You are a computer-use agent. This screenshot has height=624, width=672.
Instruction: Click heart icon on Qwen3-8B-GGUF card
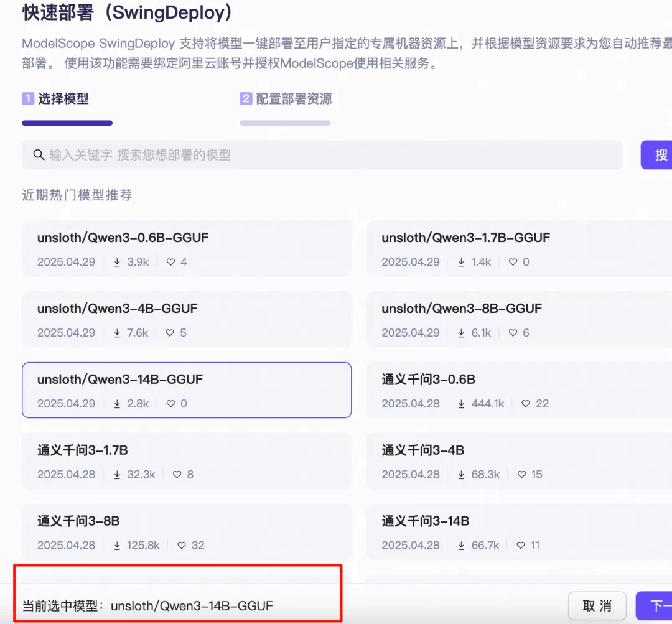tap(513, 333)
